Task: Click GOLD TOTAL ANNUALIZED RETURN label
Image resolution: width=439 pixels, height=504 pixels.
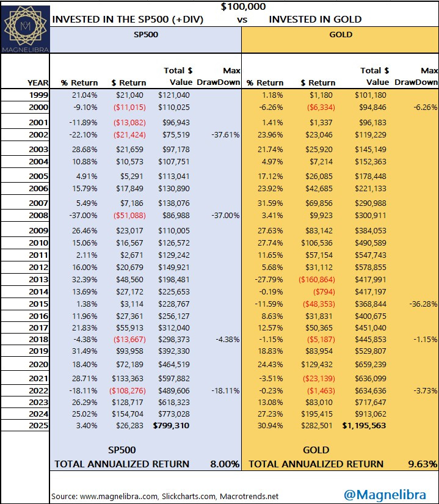Action: 316,464
